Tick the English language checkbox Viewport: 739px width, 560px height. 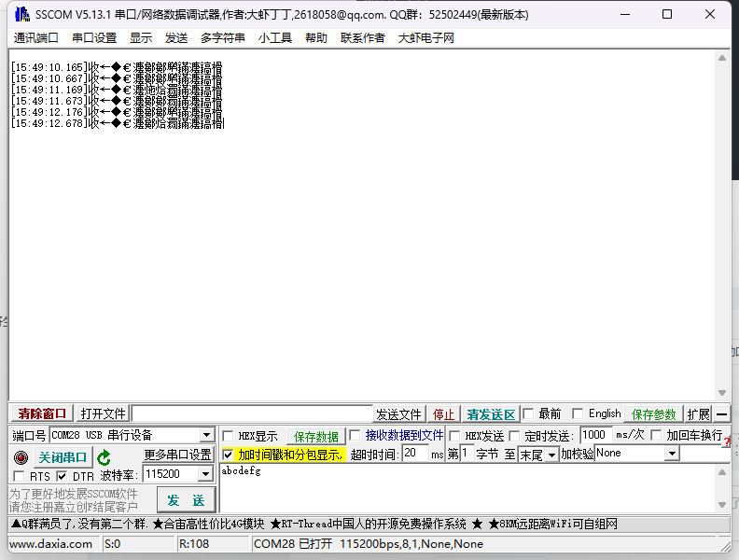click(578, 413)
